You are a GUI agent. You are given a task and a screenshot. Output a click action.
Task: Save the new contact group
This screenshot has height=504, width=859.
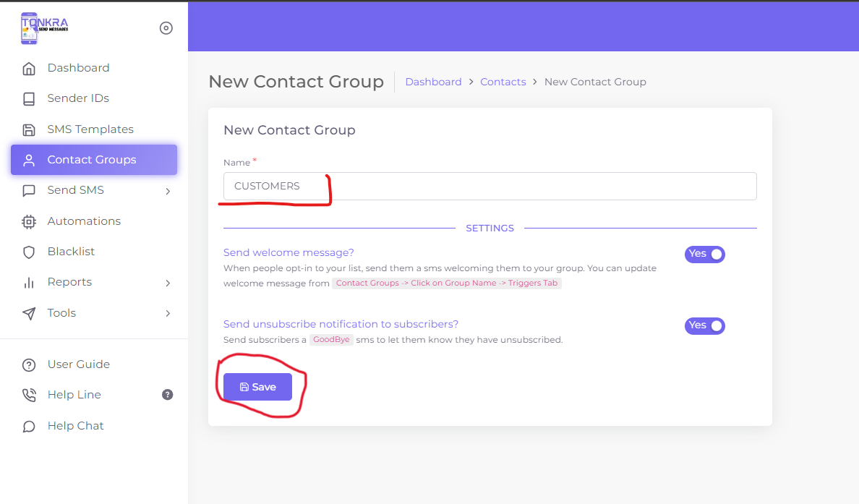tap(257, 387)
